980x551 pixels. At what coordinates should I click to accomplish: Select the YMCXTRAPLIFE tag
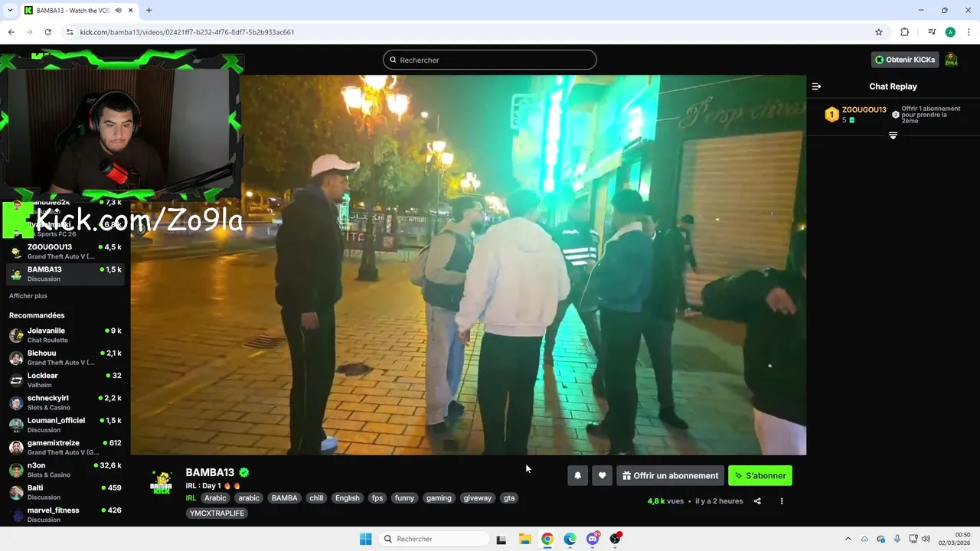[217, 514]
